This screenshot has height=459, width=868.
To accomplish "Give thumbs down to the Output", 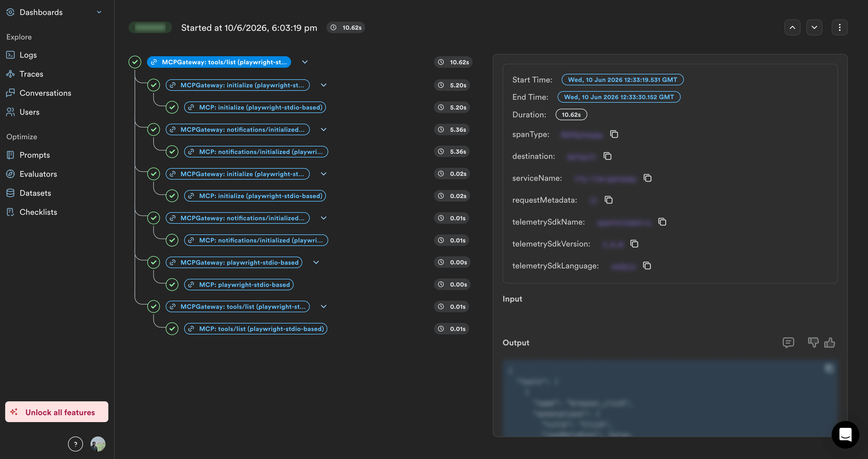I will pos(814,343).
